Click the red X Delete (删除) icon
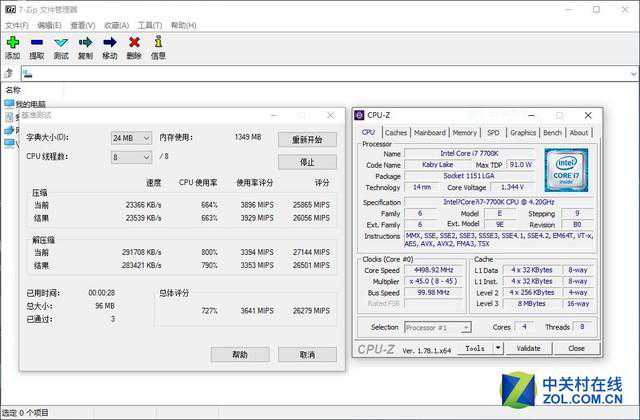Viewport: 640px width, 420px height. (134, 42)
